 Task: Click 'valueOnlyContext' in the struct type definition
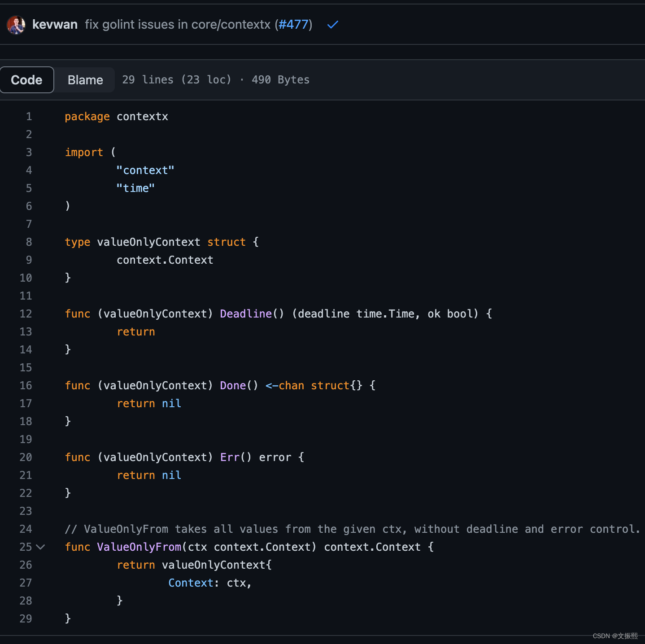coord(148,242)
